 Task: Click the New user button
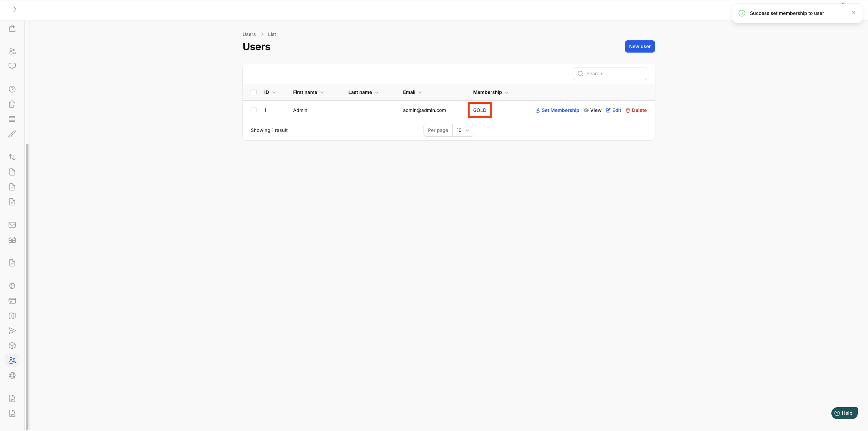[639, 46]
